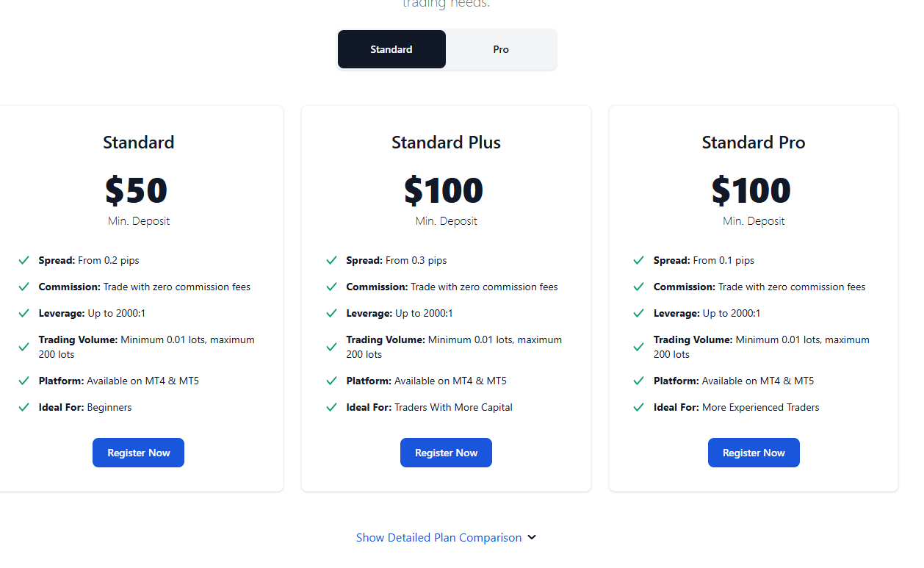Click the Commission checkmark in Standard Pro card

(639, 287)
